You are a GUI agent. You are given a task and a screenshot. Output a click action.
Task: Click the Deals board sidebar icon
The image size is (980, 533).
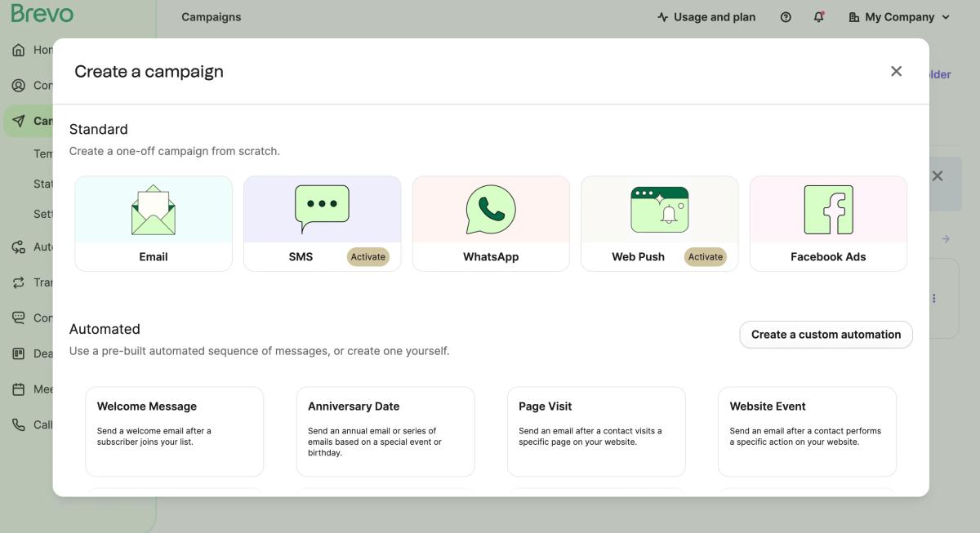[x=18, y=353]
